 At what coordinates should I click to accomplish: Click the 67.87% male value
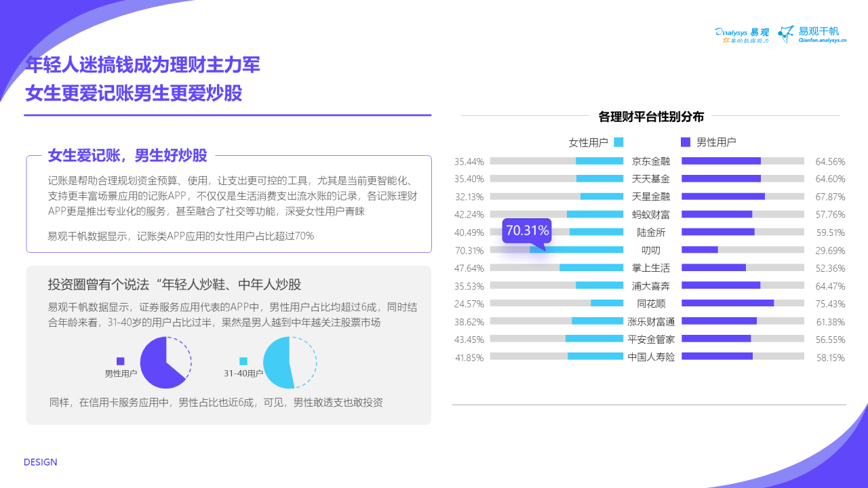tap(831, 197)
